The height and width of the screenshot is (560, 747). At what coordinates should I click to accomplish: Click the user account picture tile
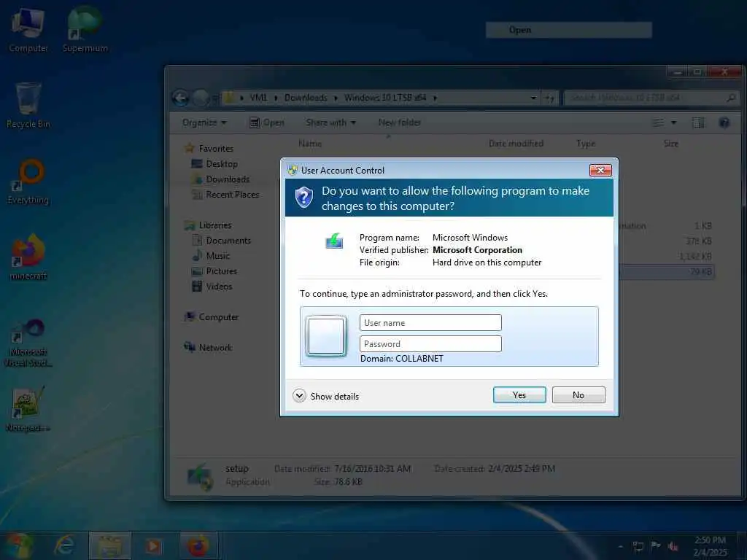pos(326,336)
